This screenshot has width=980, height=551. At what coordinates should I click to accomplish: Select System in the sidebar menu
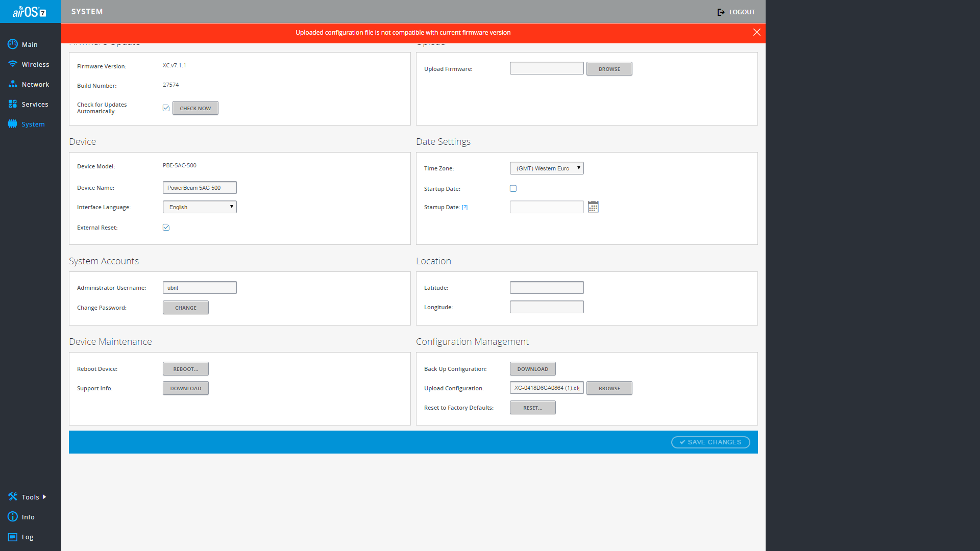point(33,124)
